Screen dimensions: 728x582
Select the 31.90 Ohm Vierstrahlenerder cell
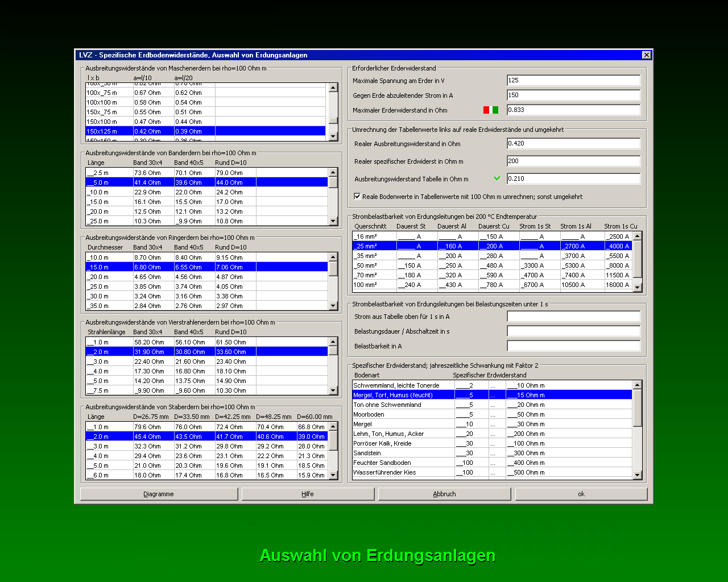[x=154, y=352]
